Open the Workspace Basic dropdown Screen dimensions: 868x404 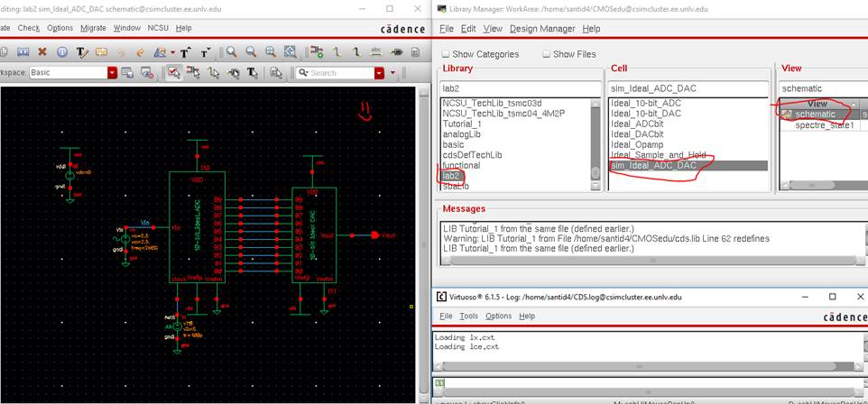pyautogui.click(x=112, y=72)
